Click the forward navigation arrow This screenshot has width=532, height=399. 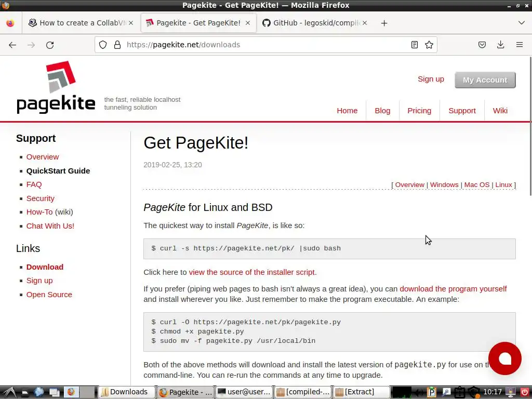[31, 45]
